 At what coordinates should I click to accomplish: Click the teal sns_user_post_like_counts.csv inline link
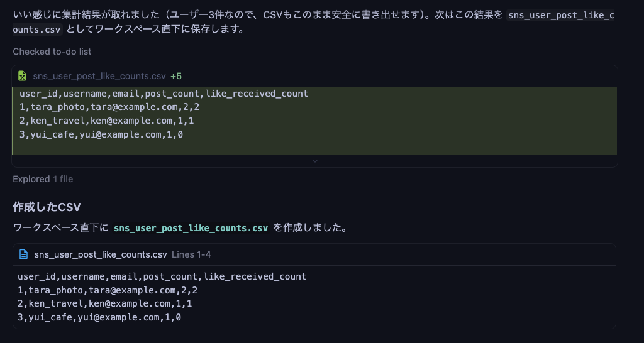(191, 227)
